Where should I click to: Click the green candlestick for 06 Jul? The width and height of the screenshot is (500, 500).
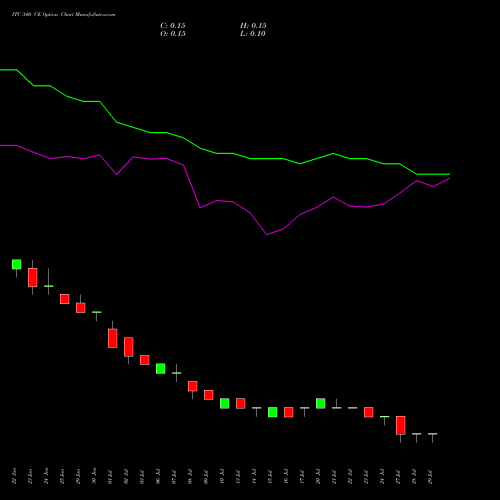tap(161, 369)
